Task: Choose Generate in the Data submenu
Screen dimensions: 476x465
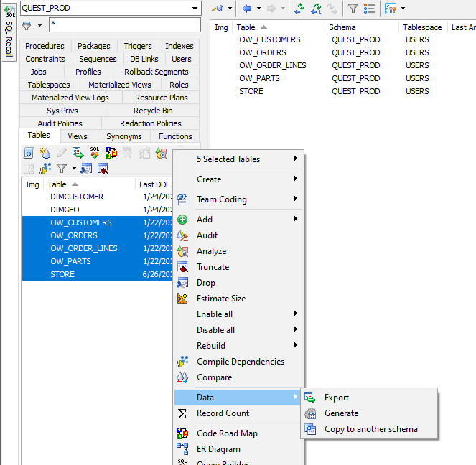Action: tap(369, 413)
